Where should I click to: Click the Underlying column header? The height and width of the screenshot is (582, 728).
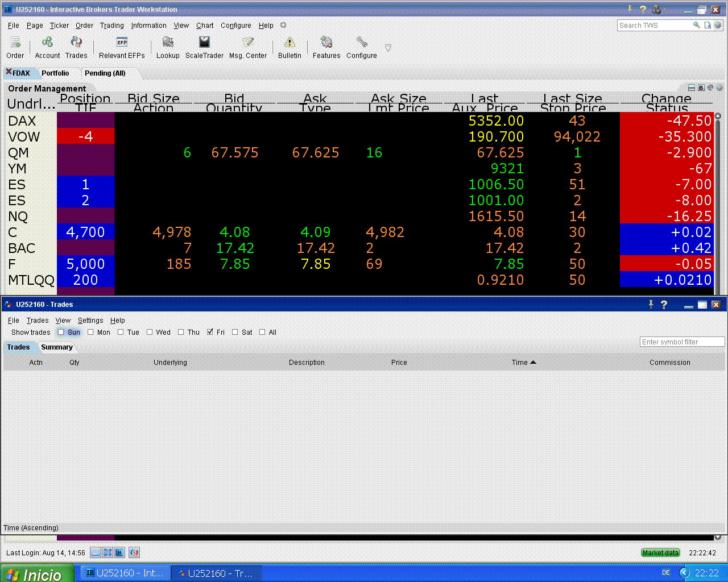[170, 362]
